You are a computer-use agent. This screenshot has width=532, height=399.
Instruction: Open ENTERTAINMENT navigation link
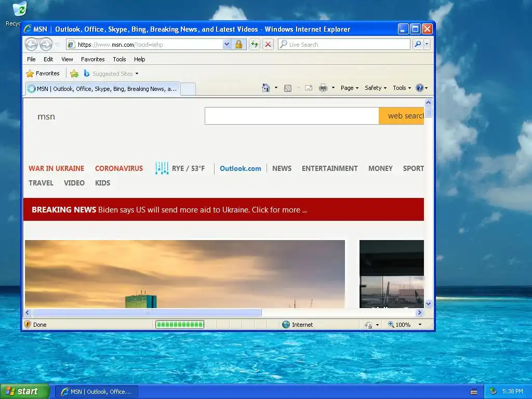[x=329, y=168]
